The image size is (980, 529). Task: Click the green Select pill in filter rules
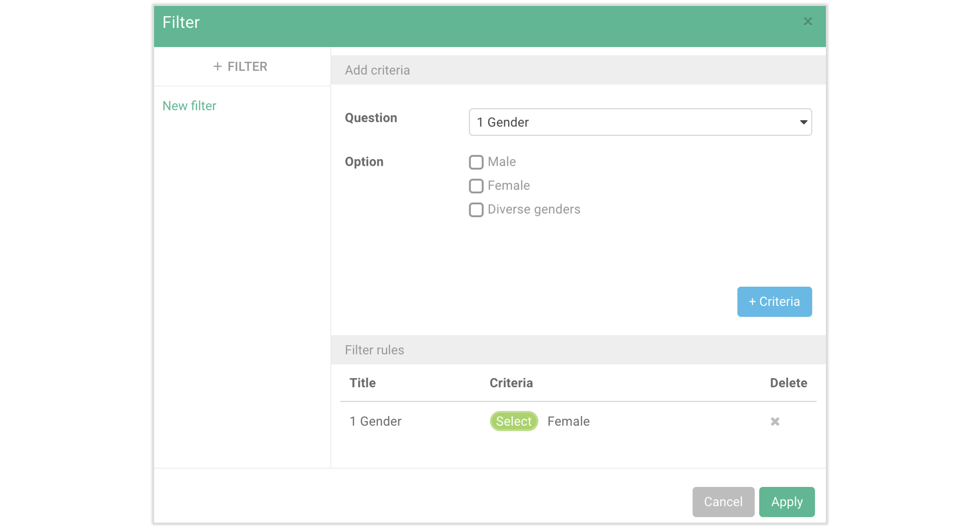514,421
